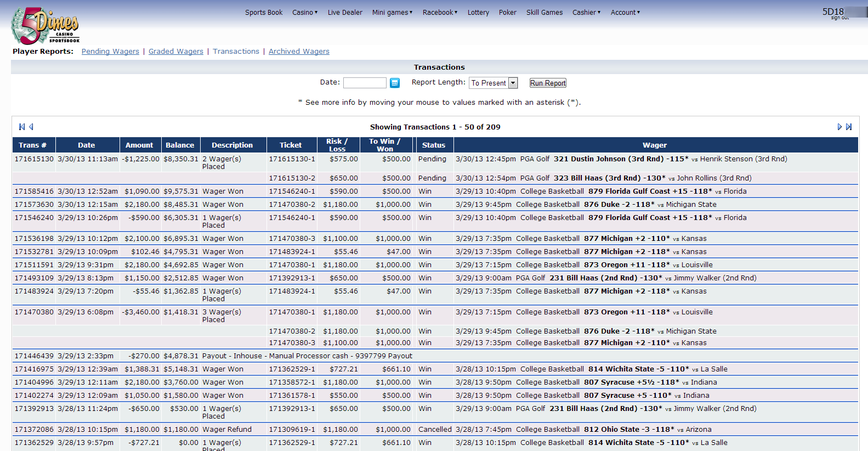Open the Skill Games page
This screenshot has height=451, width=868.
point(544,13)
